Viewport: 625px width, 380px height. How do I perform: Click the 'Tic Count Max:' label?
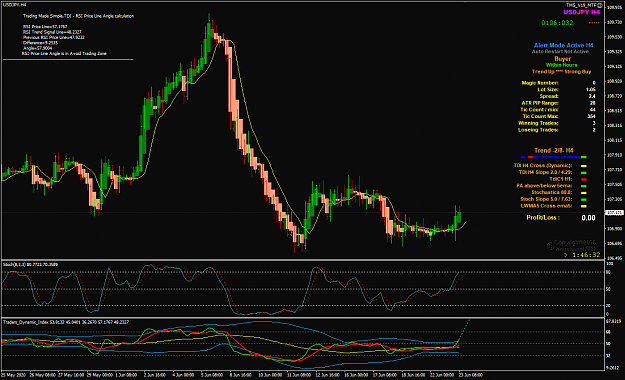[540, 116]
